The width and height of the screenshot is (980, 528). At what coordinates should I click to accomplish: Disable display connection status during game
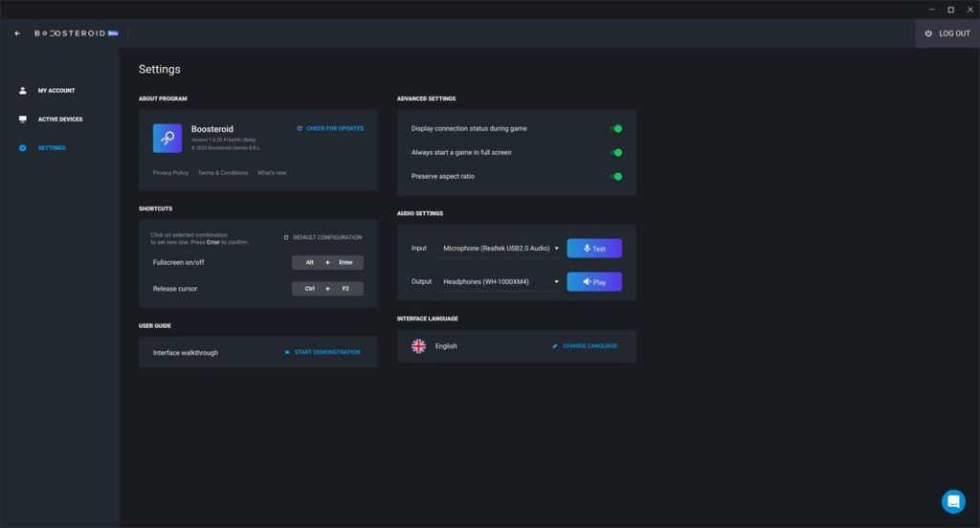pos(616,128)
